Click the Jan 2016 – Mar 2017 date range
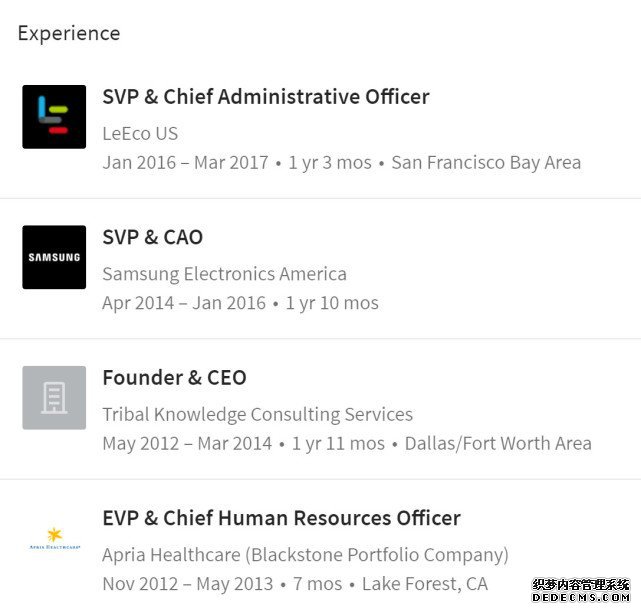The height and width of the screenshot is (612, 641). tap(185, 162)
